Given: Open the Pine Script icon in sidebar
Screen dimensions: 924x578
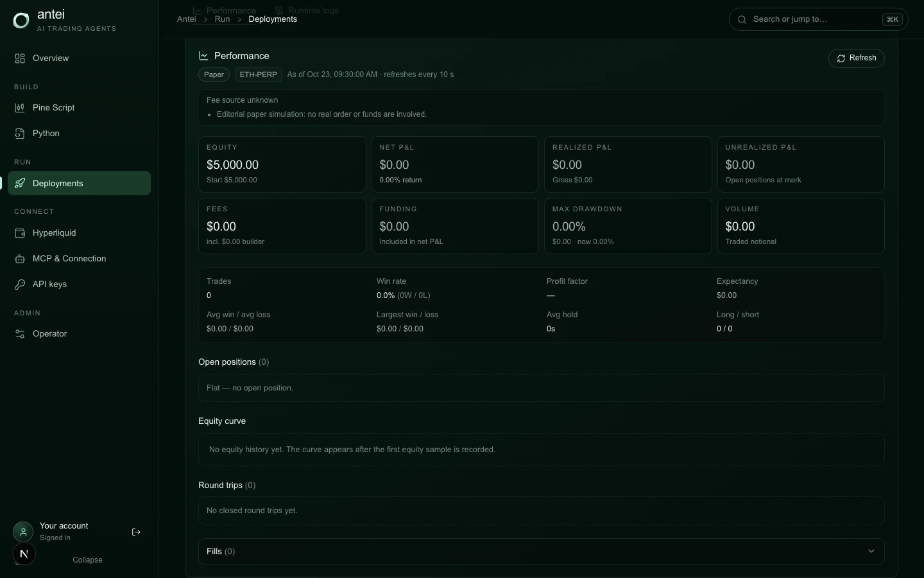Looking at the screenshot, I should point(20,108).
